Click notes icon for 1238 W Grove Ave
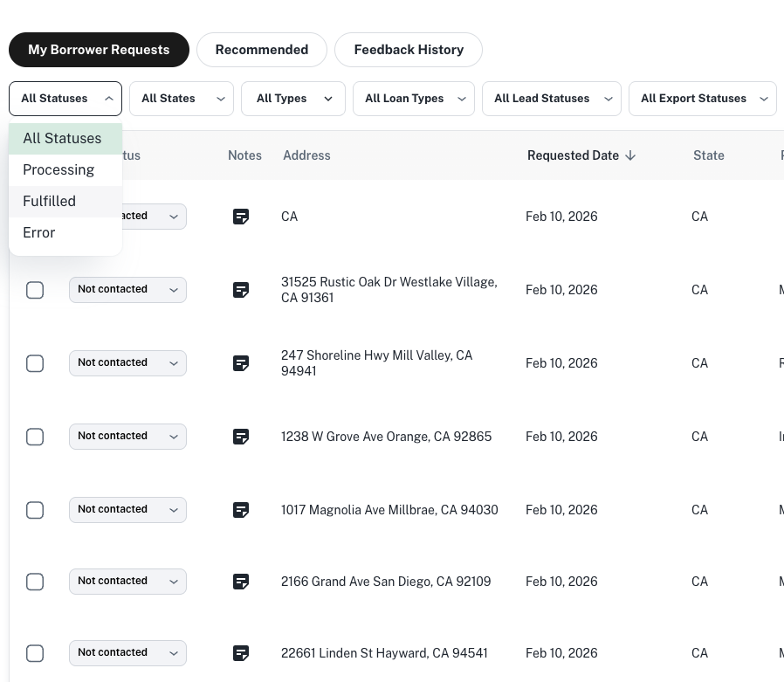Screen dimensions: 784x682 coord(242,437)
